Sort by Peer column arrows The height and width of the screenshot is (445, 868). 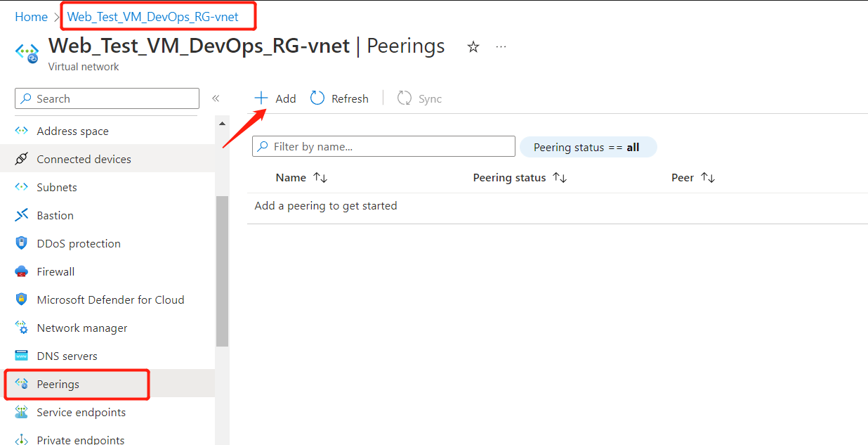point(708,178)
